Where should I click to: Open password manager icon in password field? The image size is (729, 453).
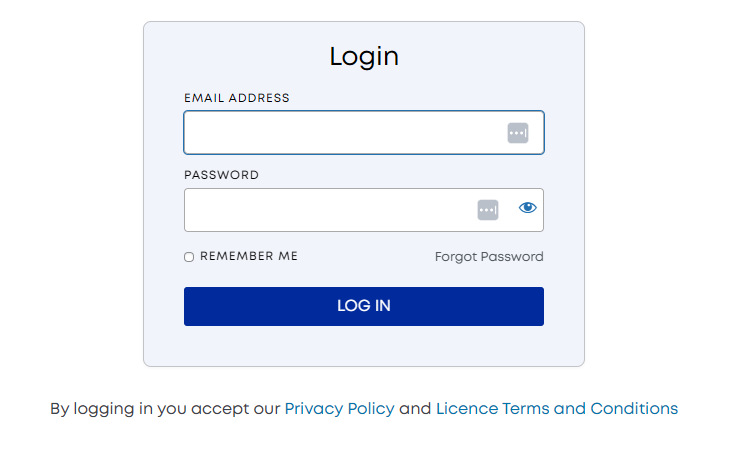488,210
